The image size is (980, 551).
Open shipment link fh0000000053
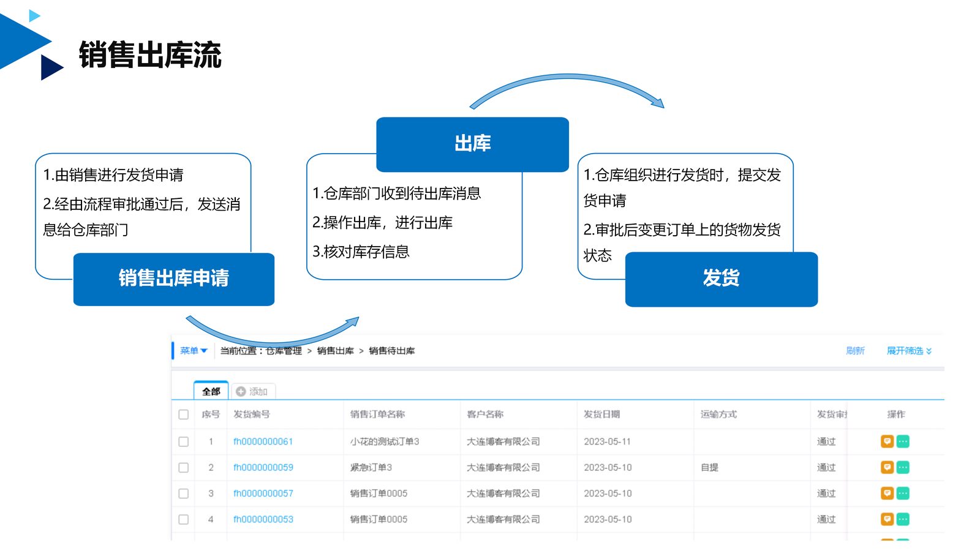click(x=263, y=519)
